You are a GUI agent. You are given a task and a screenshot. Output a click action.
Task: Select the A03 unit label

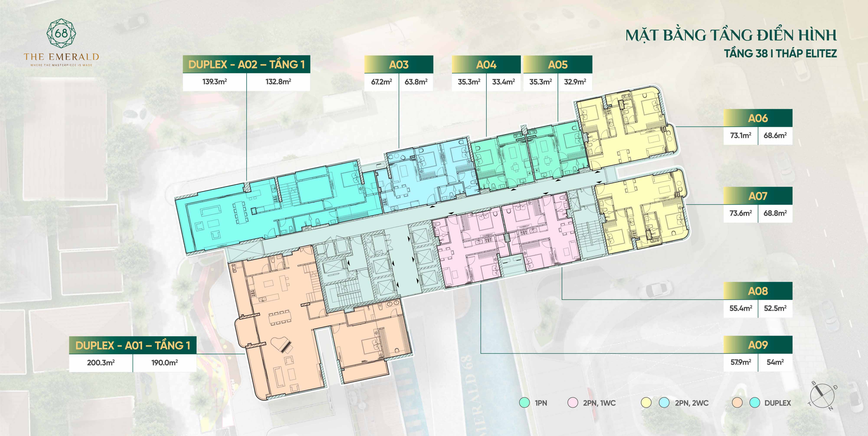coord(399,64)
